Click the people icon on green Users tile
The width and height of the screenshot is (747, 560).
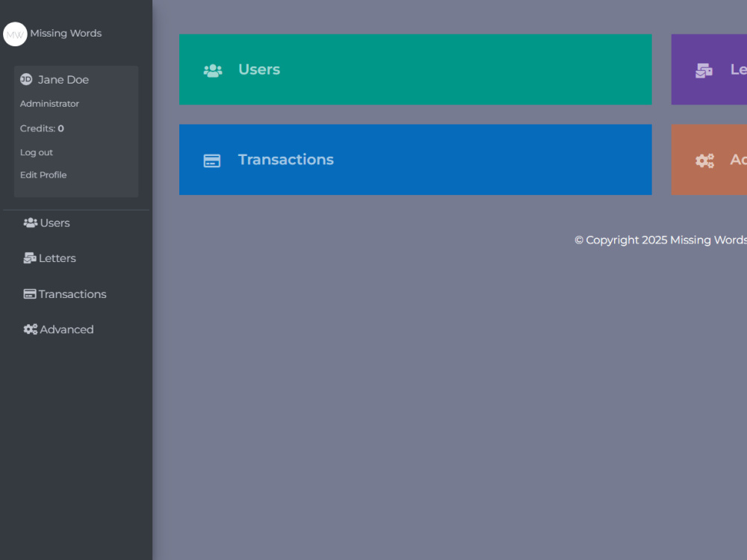[212, 70]
